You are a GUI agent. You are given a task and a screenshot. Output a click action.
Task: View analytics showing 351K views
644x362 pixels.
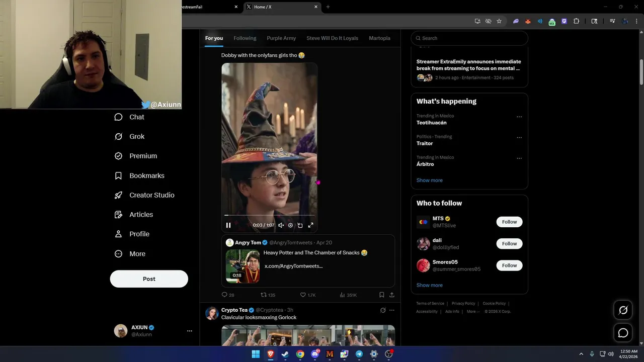coord(348,295)
